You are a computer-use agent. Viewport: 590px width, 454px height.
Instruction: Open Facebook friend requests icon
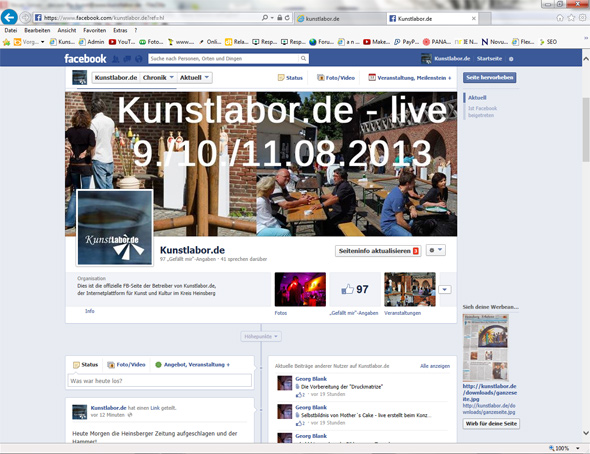pyautogui.click(x=116, y=59)
